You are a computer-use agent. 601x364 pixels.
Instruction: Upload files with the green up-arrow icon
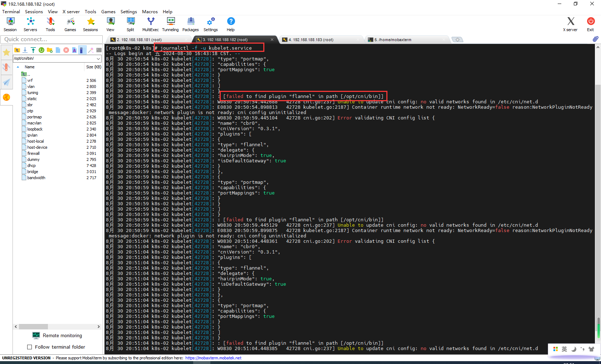33,50
